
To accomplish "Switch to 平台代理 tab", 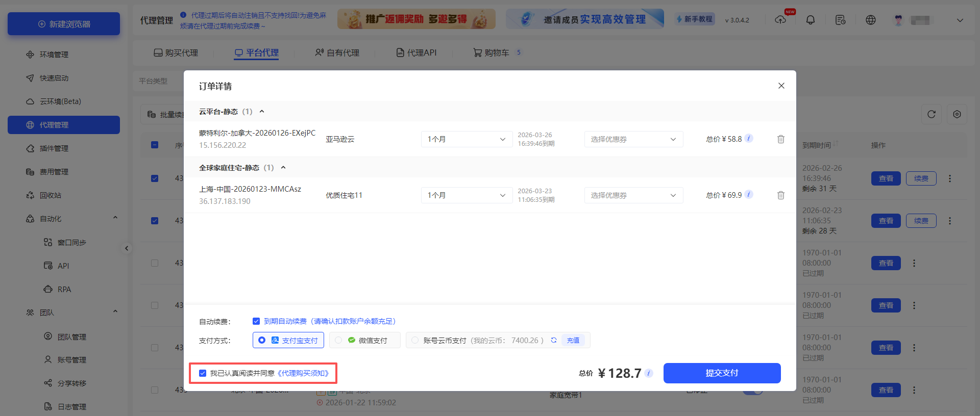I will click(256, 53).
